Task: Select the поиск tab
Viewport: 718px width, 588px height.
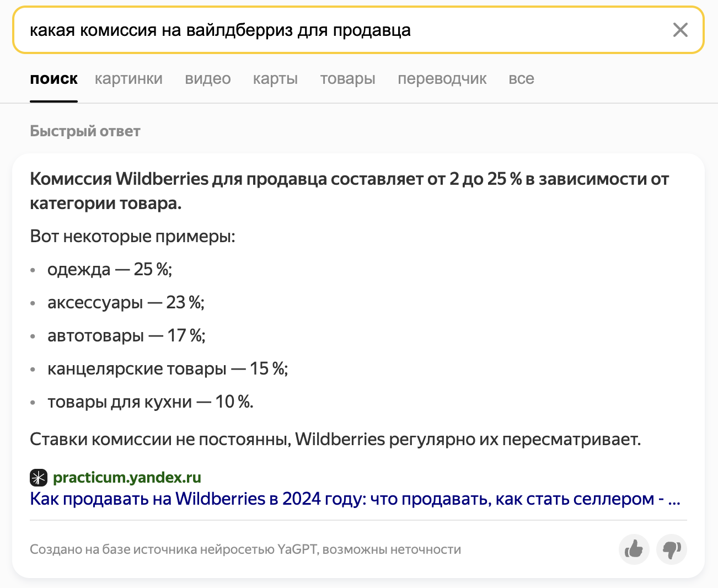Action: (53, 79)
